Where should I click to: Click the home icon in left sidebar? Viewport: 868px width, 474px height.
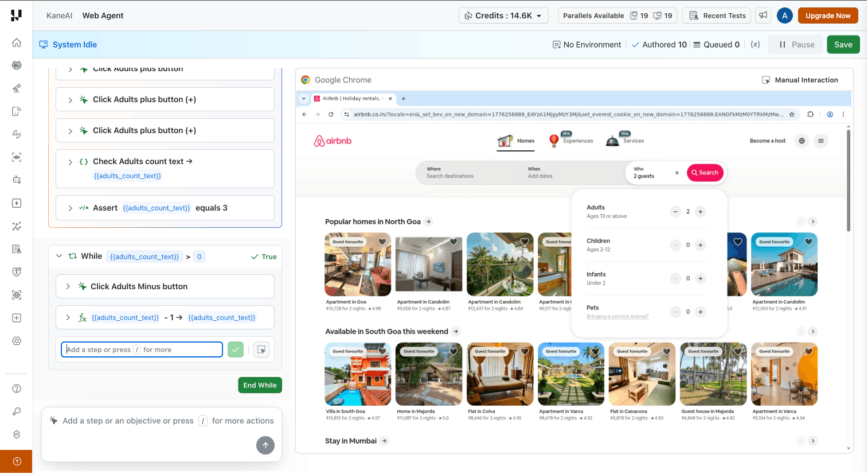pos(17,42)
